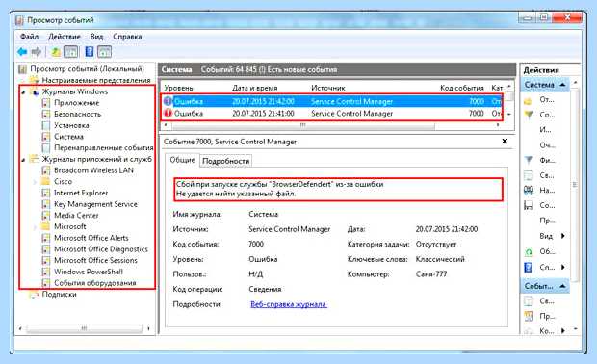Select the Приложение log icon
Image resolution: width=597 pixels, height=364 pixels.
pos(46,103)
